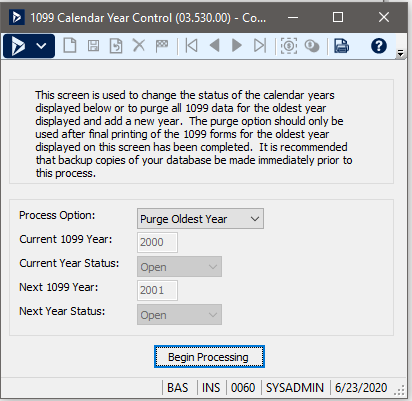Open Current Year Status dropdown
This screenshot has height=401, width=412.
[x=179, y=267]
